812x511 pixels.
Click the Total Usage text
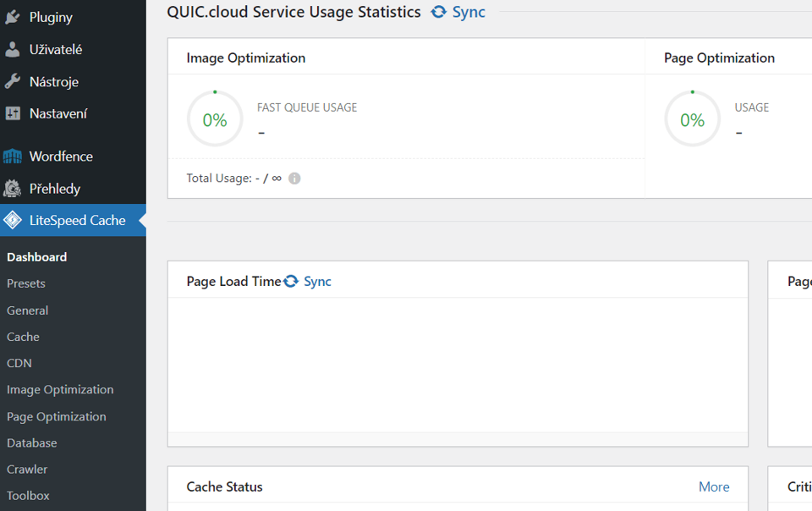[x=233, y=179]
